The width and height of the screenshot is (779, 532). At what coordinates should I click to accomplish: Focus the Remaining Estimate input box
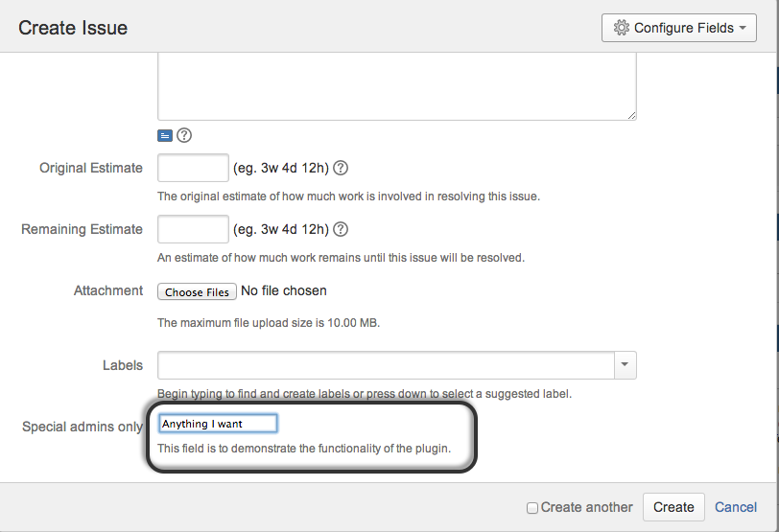pyautogui.click(x=193, y=229)
